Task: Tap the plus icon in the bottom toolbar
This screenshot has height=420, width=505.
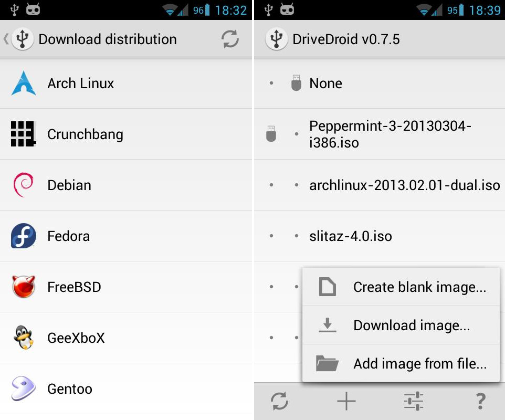Action: (x=346, y=401)
